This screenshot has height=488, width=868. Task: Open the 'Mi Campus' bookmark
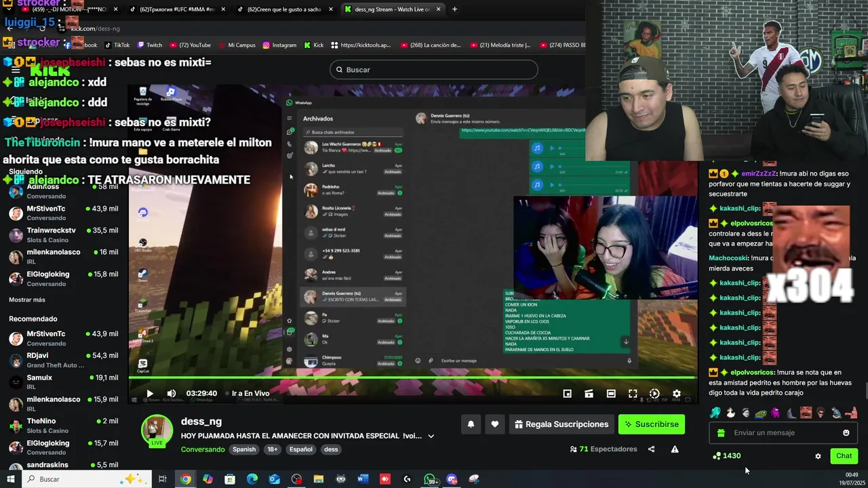(x=237, y=45)
